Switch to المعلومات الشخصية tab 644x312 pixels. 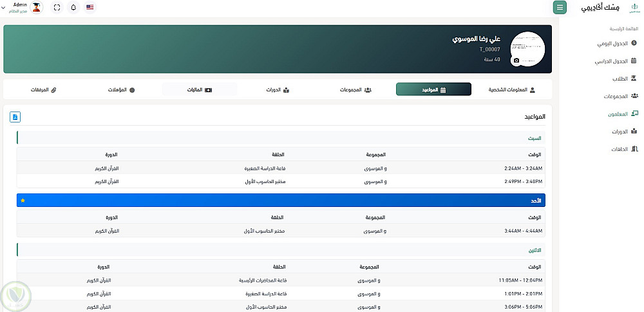click(x=512, y=90)
